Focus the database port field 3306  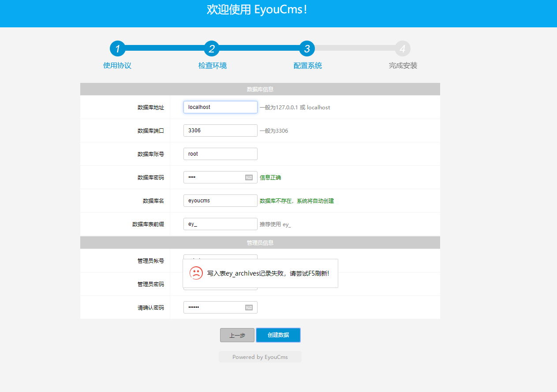(221, 131)
